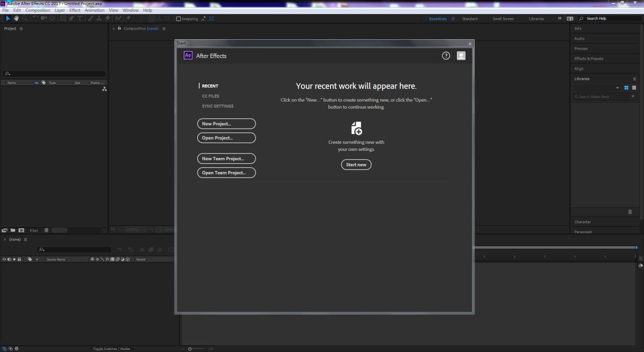
Task: Click the timeline zoom slider handle
Action: [190, 348]
